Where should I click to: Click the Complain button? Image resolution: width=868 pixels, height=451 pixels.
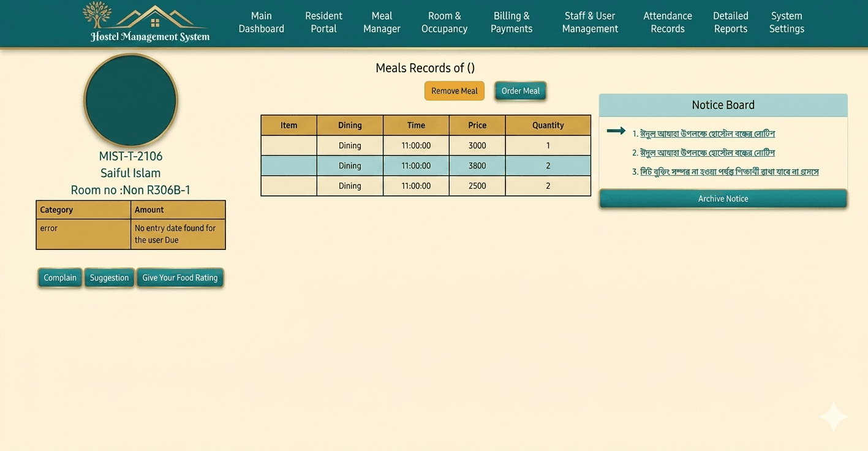[x=60, y=278]
